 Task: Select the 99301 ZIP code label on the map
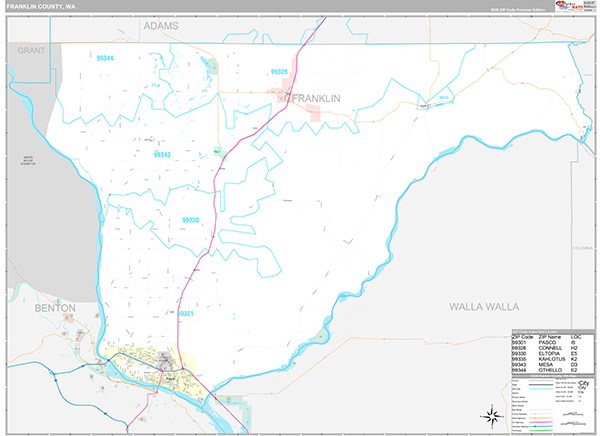click(x=185, y=314)
